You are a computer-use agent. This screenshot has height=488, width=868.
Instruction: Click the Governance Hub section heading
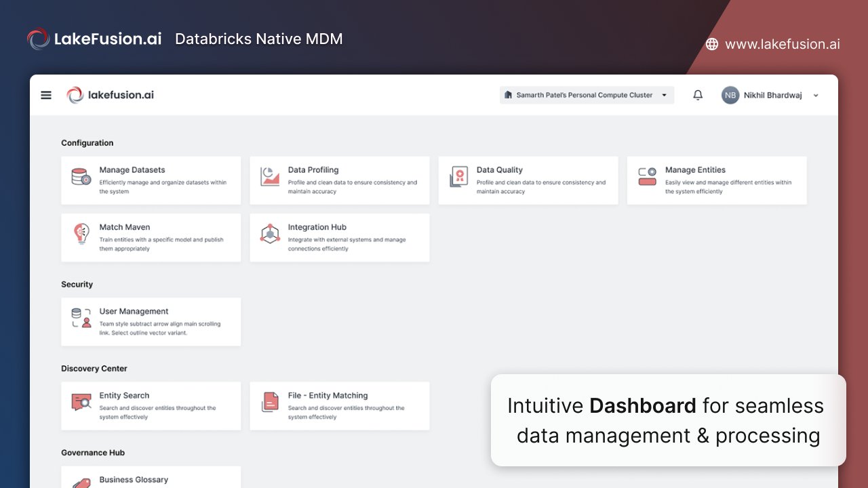pos(93,453)
